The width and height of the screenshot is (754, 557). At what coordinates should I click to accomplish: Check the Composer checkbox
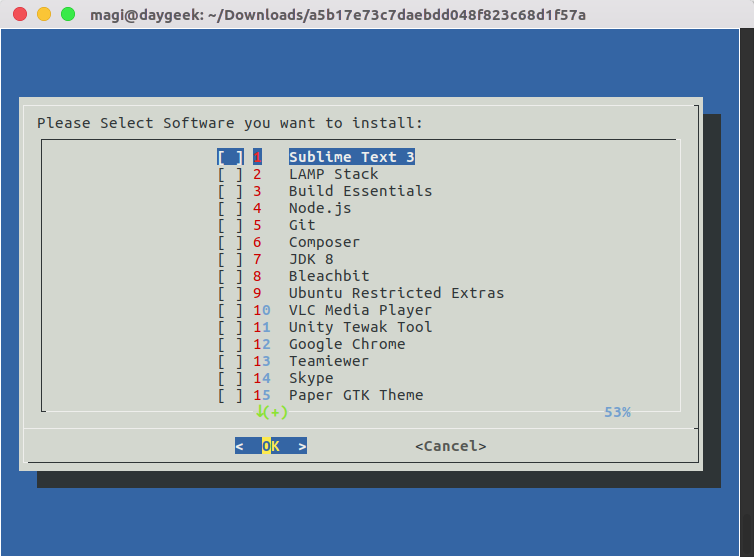coord(230,242)
